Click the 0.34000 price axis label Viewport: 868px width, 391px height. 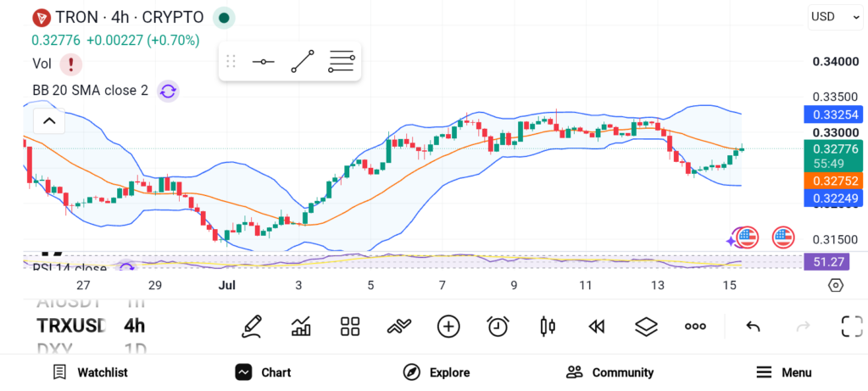pyautogui.click(x=835, y=61)
